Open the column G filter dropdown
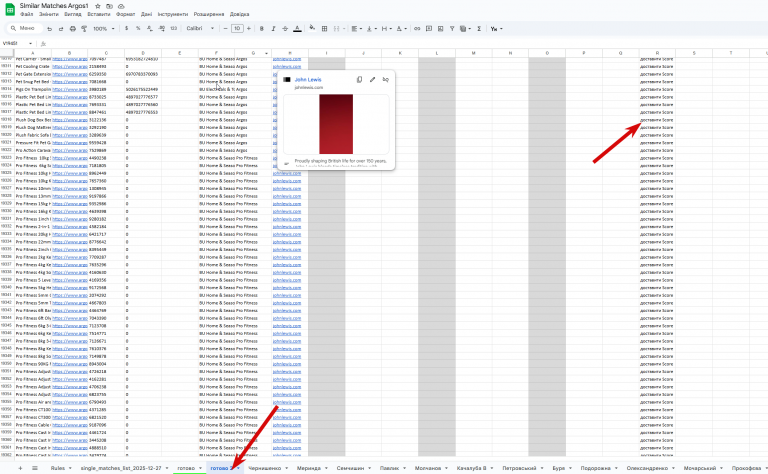The height and width of the screenshot is (474, 768). (x=266, y=53)
